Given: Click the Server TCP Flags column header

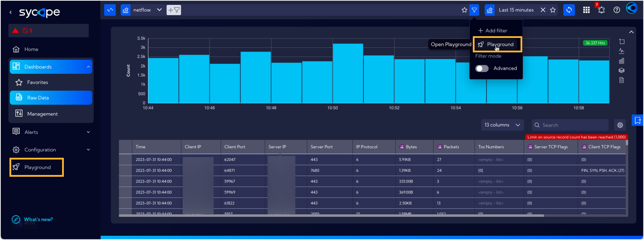Looking at the screenshot, I should tap(551, 147).
